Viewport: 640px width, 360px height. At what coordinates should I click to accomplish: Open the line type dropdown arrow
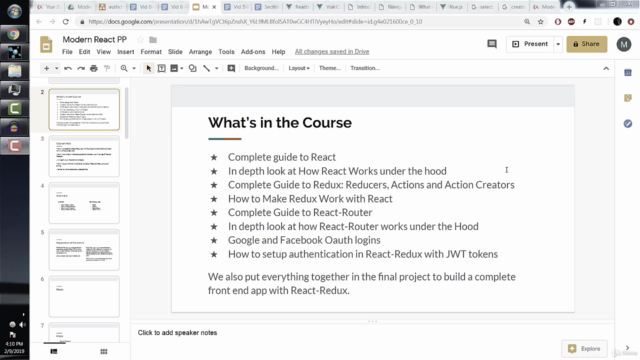(216, 68)
